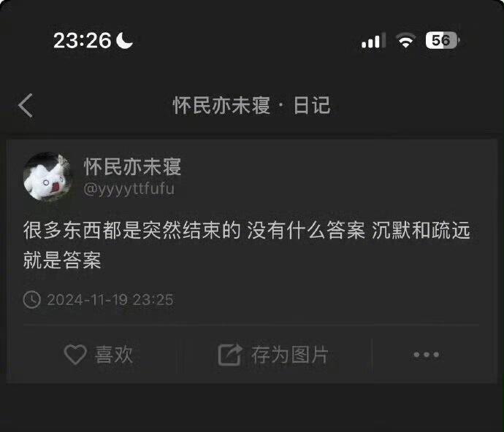Tap the crescent moon focus icon
The height and width of the screenshot is (432, 504).
coord(124,40)
